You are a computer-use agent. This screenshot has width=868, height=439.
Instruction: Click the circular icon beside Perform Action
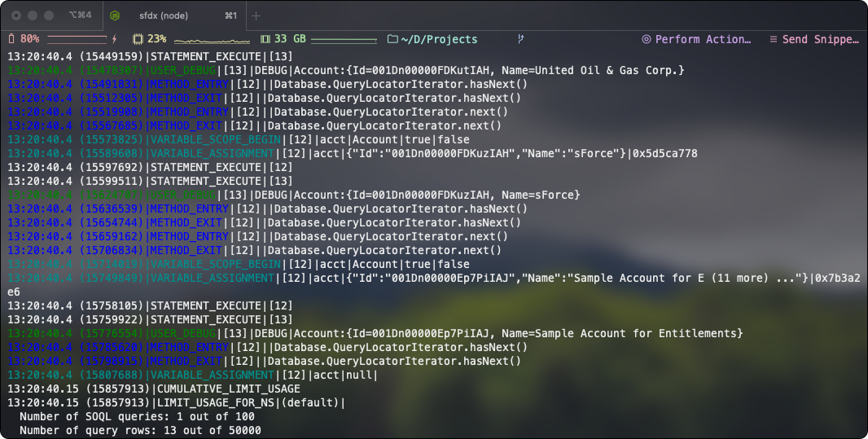(x=647, y=39)
